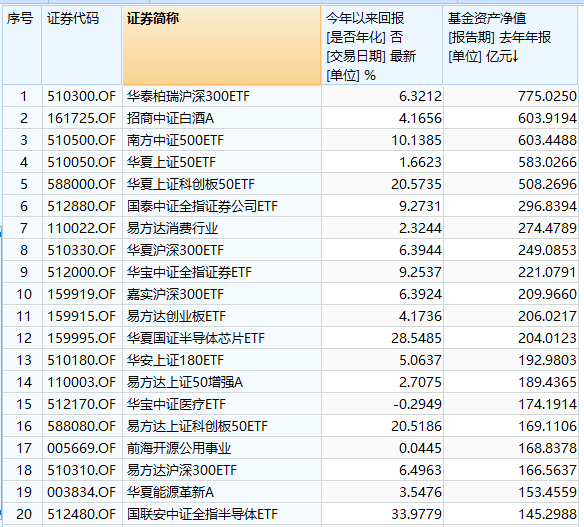The height and width of the screenshot is (527, 584).
Task: Select fund name 华宝中证医疗ETF
Action: point(176,404)
